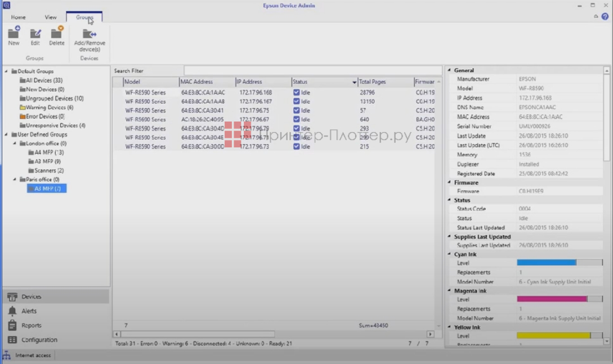This screenshot has height=364, width=613.
Task: Click the Delete group icon
Action: (x=56, y=34)
